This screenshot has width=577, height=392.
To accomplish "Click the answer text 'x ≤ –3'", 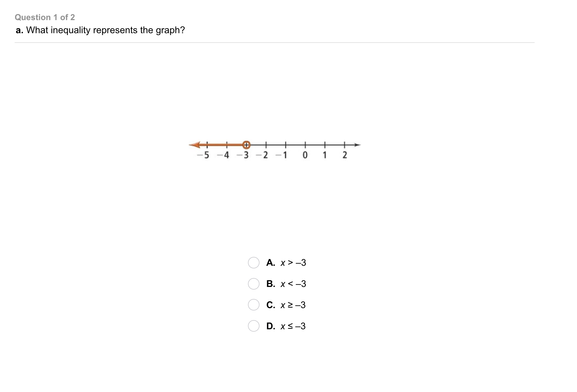I will [x=293, y=326].
